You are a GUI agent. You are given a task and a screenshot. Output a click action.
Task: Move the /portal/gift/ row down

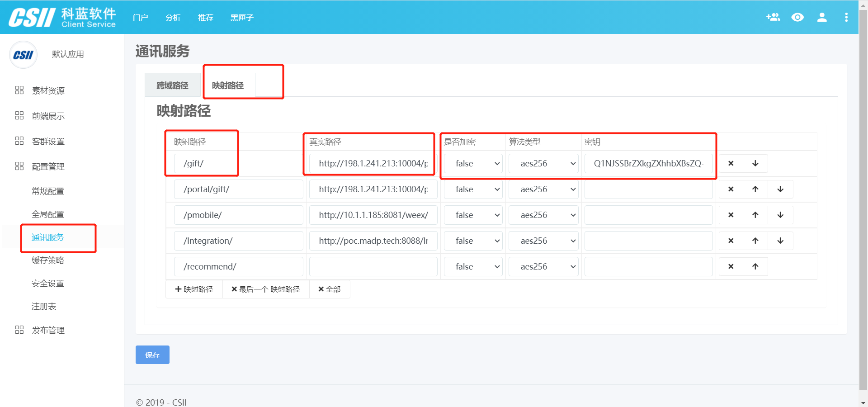[x=780, y=189]
